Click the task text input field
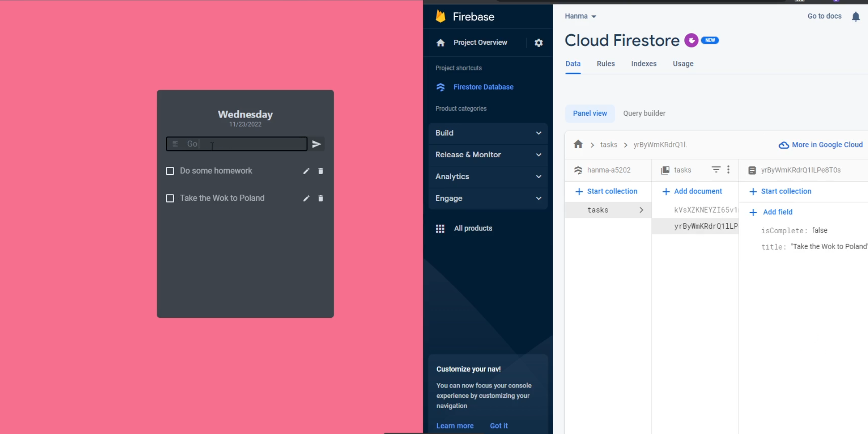Image resolution: width=868 pixels, height=434 pixels. pos(237,144)
